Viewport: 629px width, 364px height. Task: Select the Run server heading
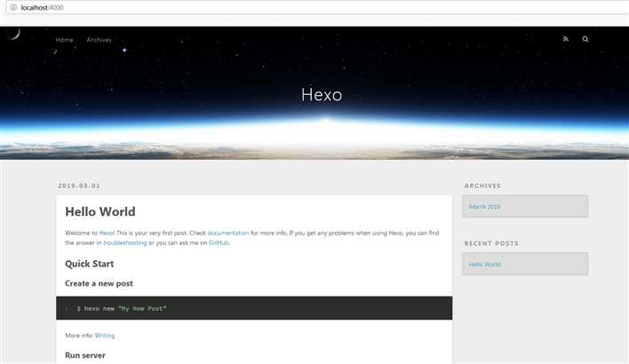(x=85, y=355)
